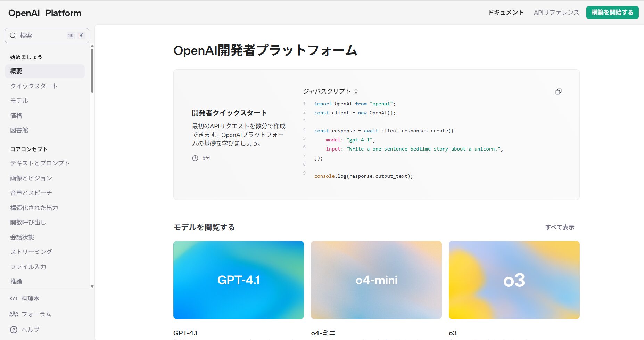Image resolution: width=644 pixels, height=340 pixels.
Task: Open 関数呼び出し in the sidebar
Action: coord(45,222)
